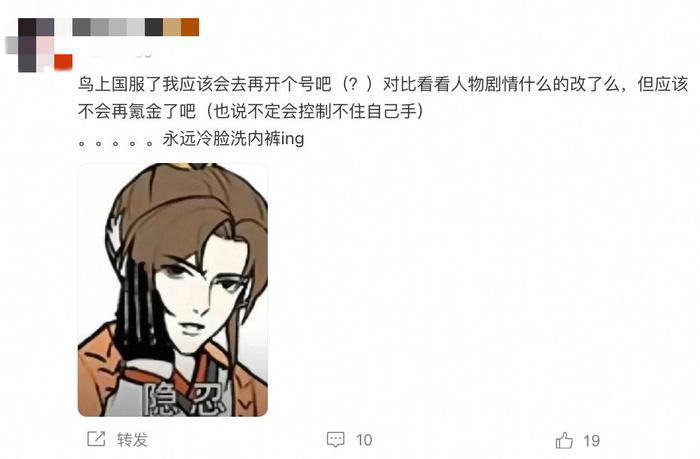This screenshot has height=459, width=700.
Task: Click the character's face in the image
Action: [199, 292]
